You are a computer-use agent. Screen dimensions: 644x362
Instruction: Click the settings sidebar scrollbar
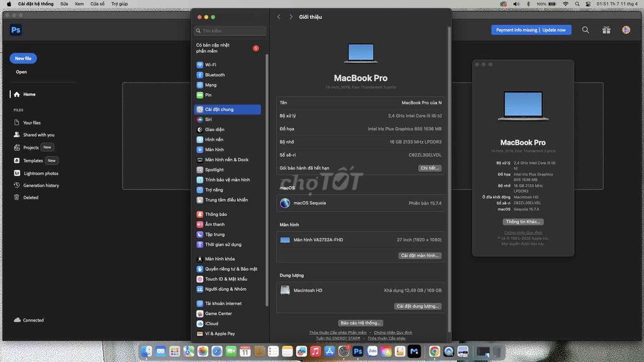click(267, 179)
